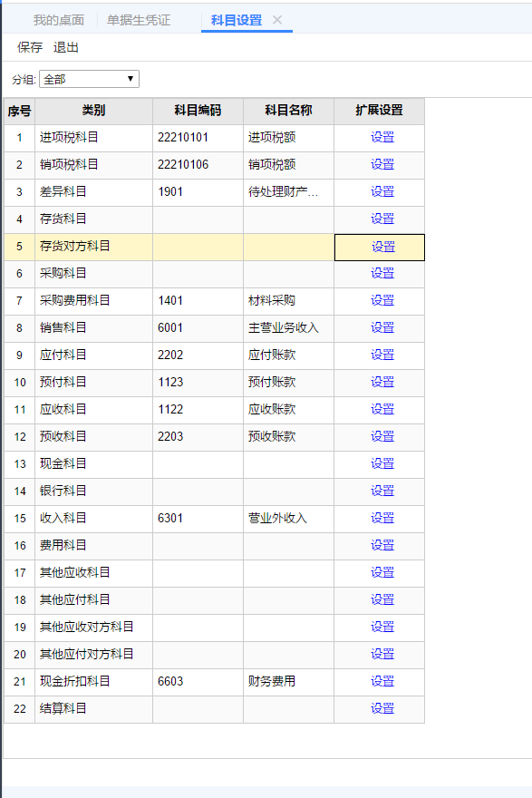532x798 pixels.
Task: Switch to the 单据生凭证 tab
Action: (139, 20)
